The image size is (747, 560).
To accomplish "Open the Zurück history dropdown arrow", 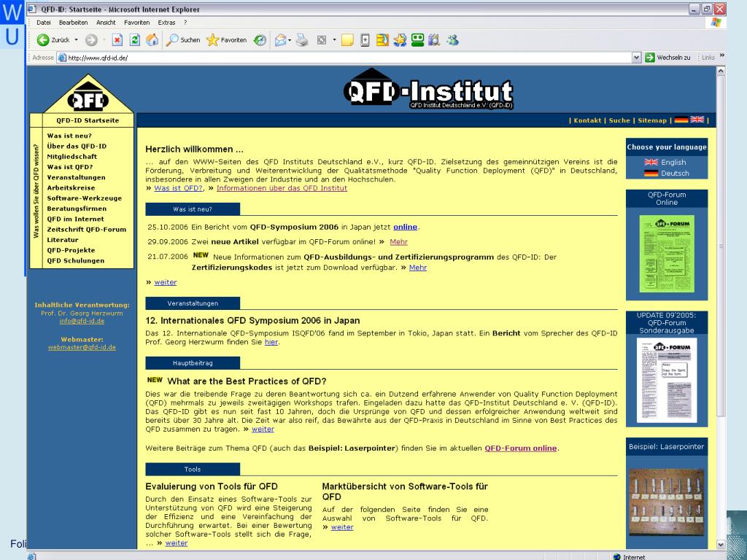I will point(76,40).
